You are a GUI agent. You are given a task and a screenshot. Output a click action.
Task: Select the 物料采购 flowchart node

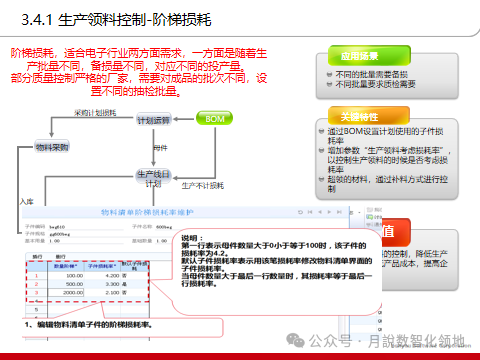pyautogui.click(x=52, y=147)
